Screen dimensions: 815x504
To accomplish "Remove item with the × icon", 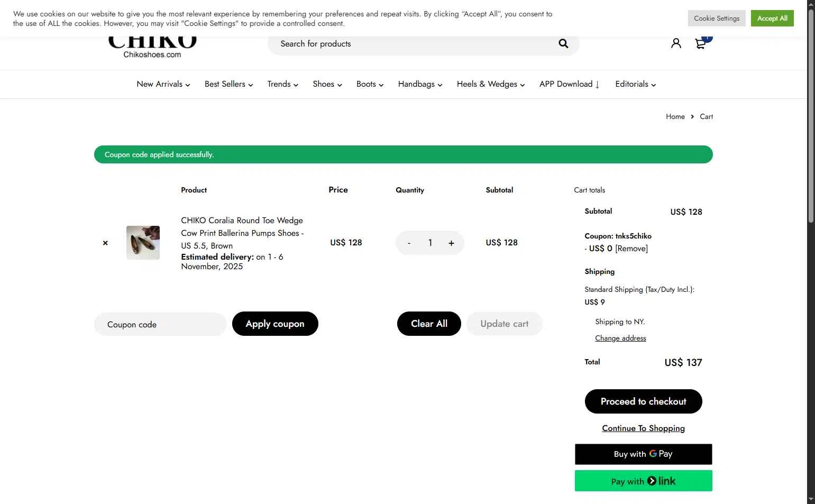I will 105,243.
